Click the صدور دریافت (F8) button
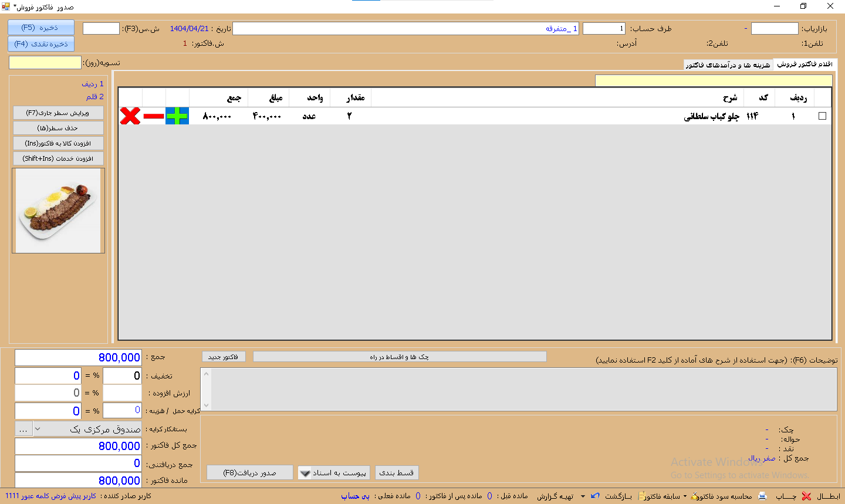The height and width of the screenshot is (504, 845). [x=249, y=473]
